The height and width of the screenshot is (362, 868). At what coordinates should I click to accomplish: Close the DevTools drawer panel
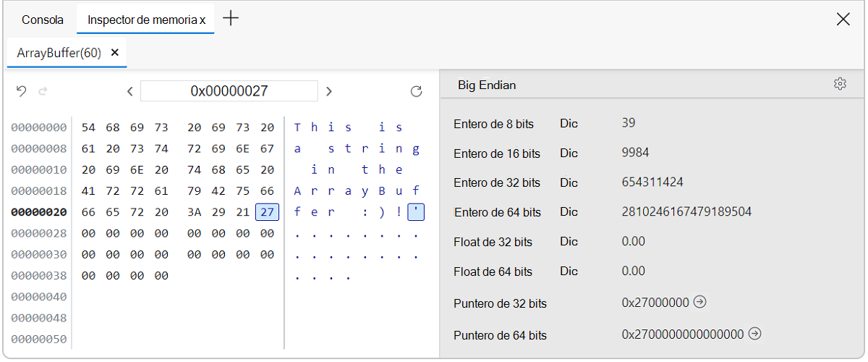coord(843,20)
